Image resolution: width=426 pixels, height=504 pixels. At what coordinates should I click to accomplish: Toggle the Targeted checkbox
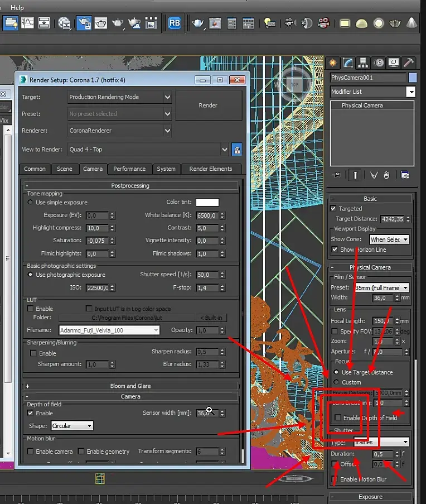333,208
